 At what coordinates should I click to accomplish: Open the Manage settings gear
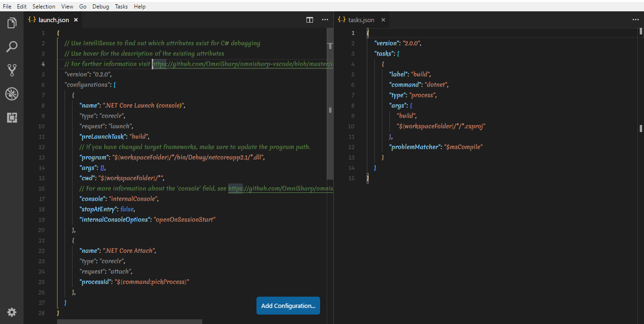click(x=12, y=312)
